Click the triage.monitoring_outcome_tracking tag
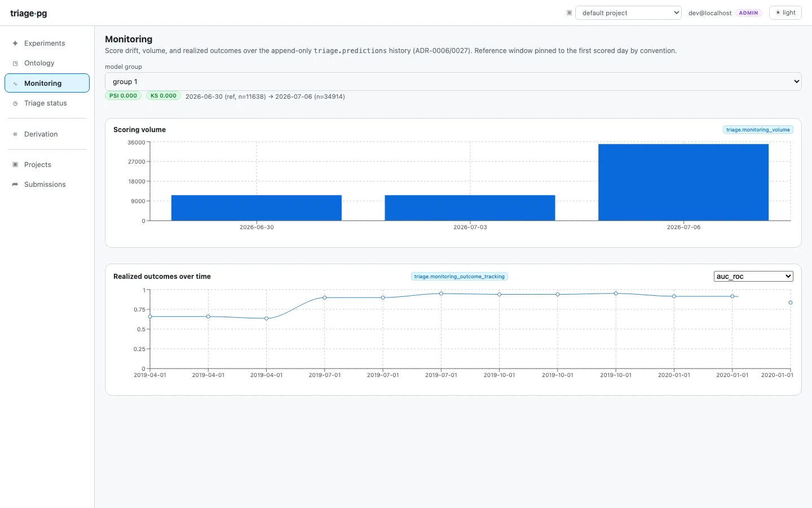 tap(459, 277)
